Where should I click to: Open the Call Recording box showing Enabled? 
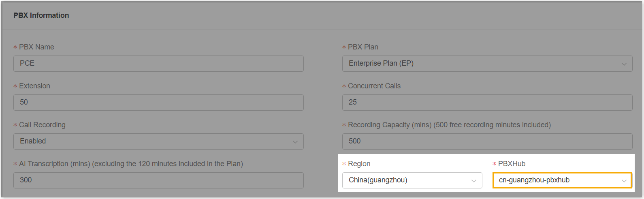point(154,141)
